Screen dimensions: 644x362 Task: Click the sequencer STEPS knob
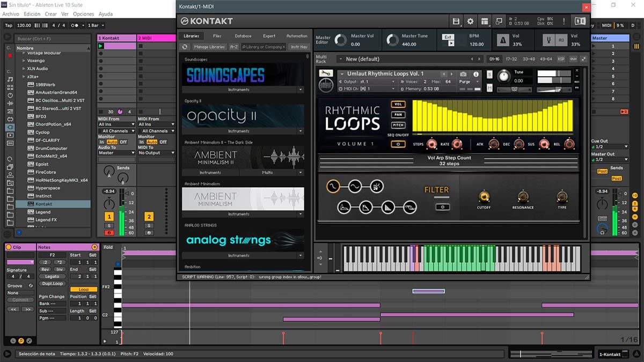(x=431, y=144)
